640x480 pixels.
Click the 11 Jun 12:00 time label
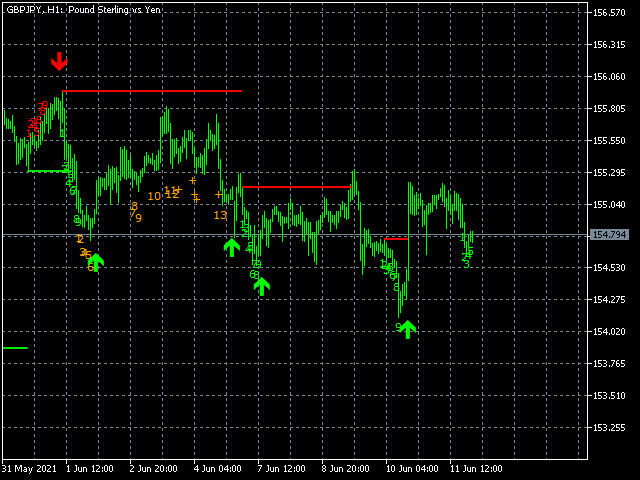click(x=476, y=469)
